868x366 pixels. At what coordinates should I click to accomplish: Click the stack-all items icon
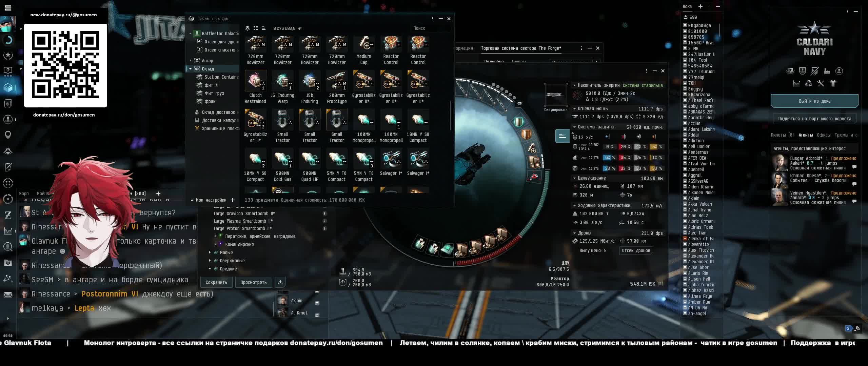coord(248,28)
